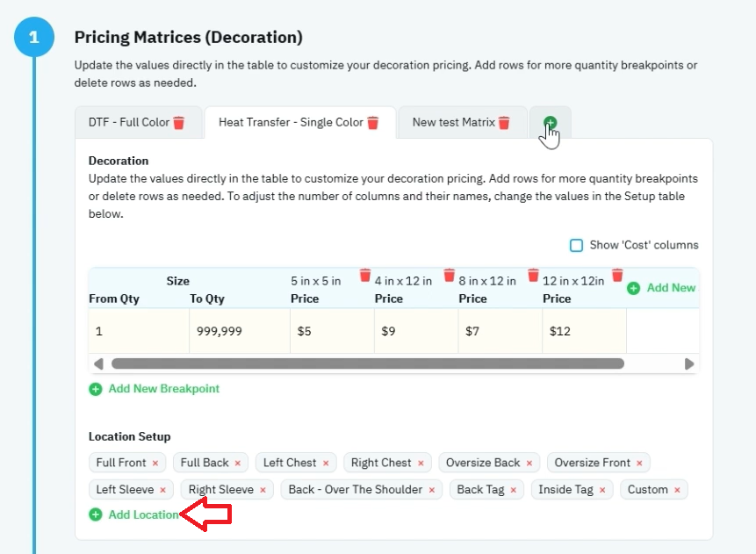Click the Add Location plus icon
This screenshot has width=756, height=554.
point(96,515)
